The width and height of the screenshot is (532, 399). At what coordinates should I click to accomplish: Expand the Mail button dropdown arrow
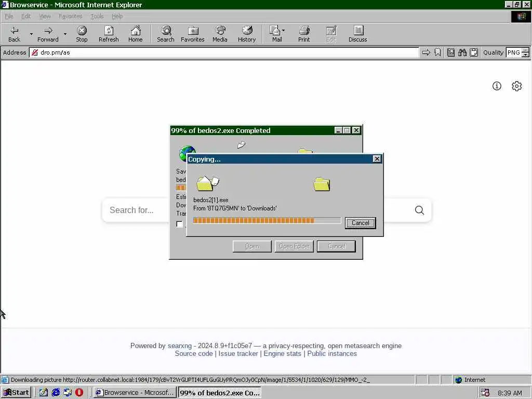(x=283, y=31)
